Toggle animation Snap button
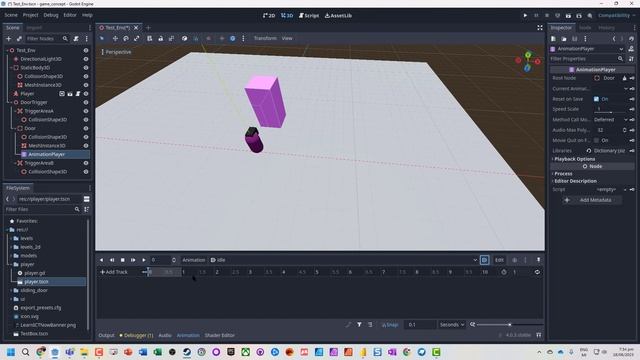Screen dimensions: 640x360 pos(390,325)
